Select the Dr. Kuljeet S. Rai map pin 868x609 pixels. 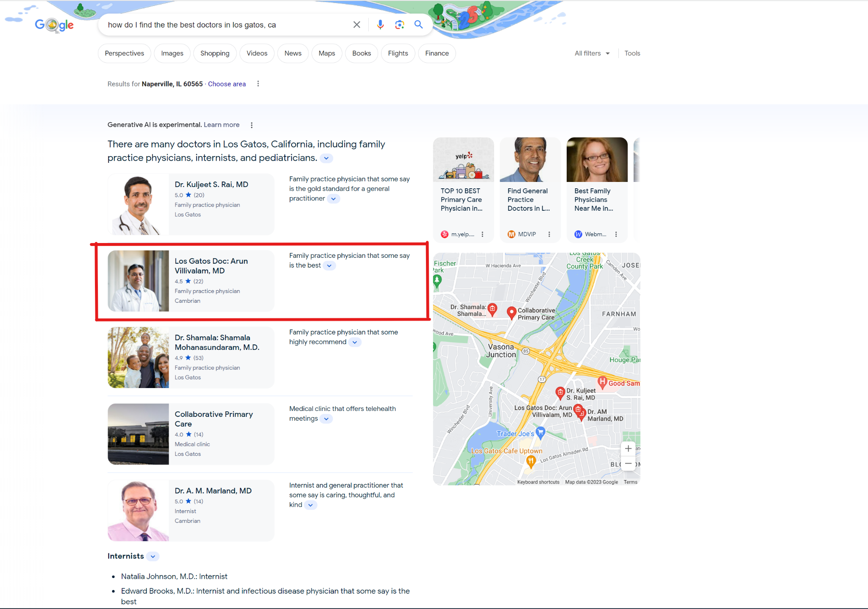pos(560,393)
